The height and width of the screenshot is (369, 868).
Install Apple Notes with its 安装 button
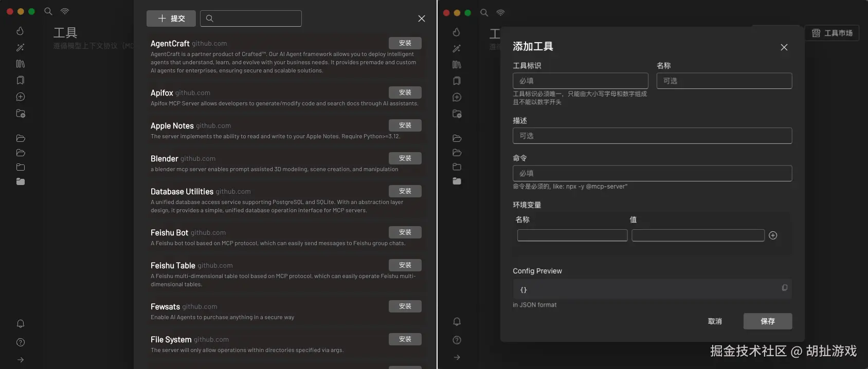pos(405,125)
